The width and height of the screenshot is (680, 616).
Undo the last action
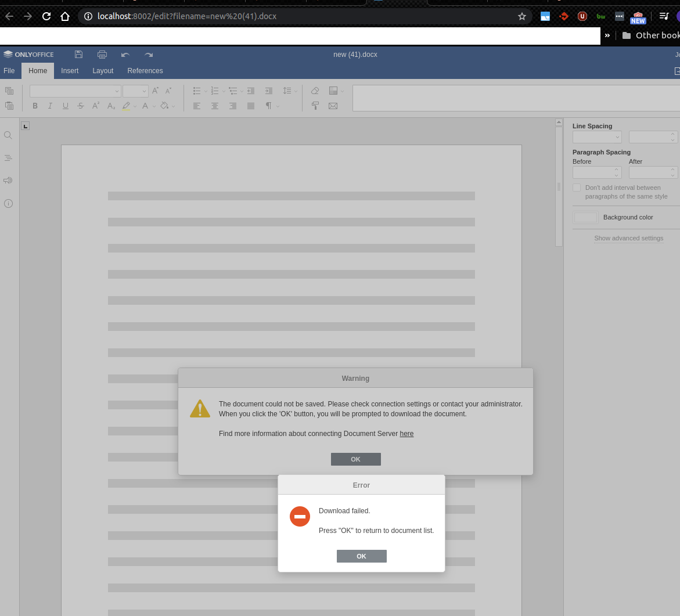125,54
